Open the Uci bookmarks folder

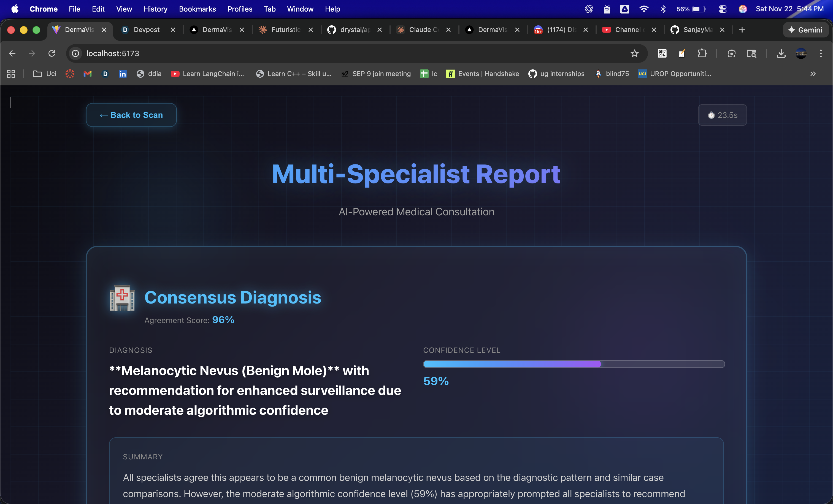tap(45, 74)
